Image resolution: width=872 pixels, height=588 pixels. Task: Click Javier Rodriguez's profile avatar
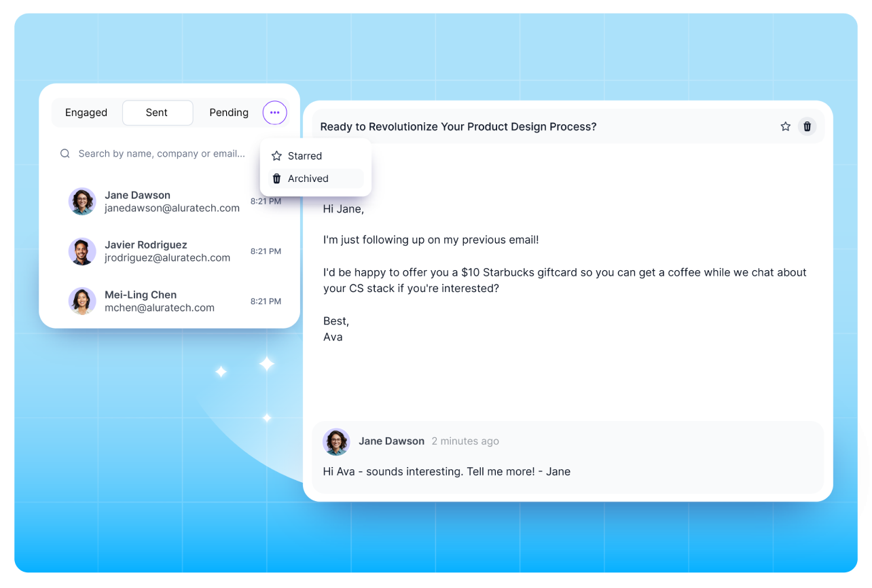[82, 251]
